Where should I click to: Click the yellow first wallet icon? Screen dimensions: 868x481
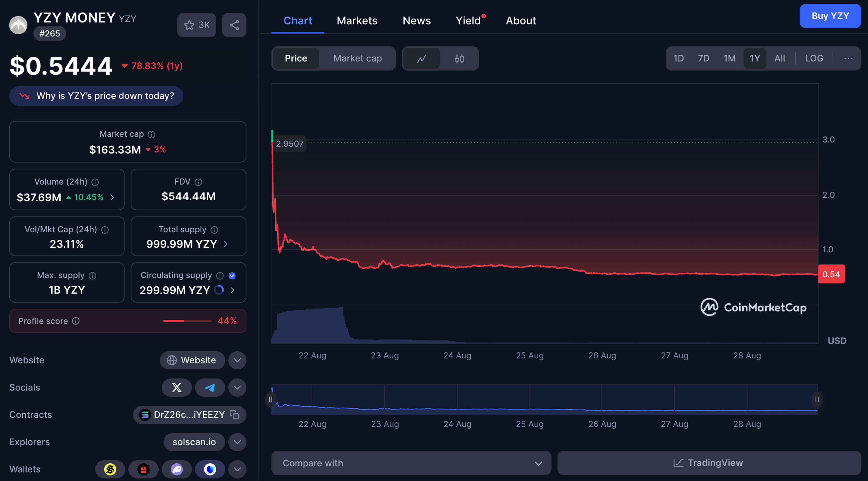(x=110, y=469)
